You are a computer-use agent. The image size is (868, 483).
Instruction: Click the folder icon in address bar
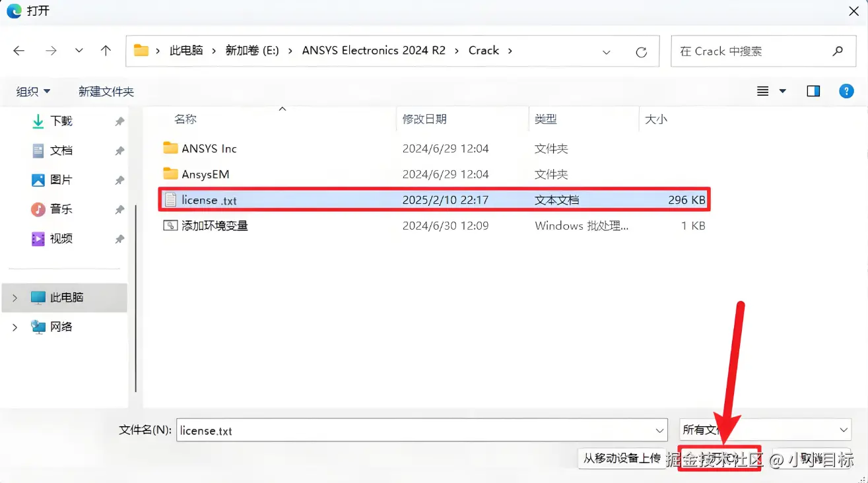click(x=141, y=51)
